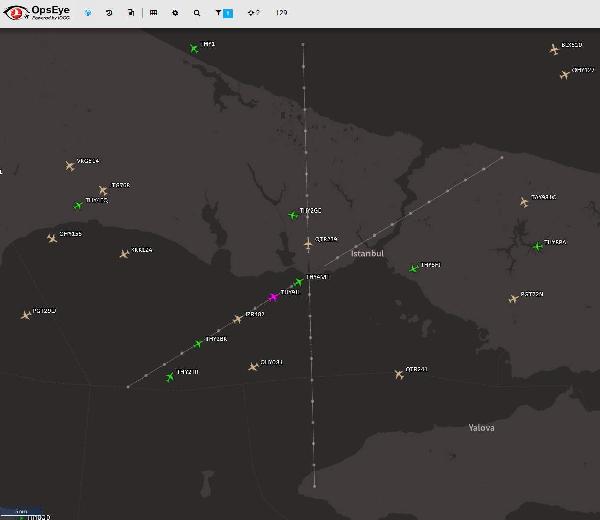Select the magenta highlighted aircraft
This screenshot has height=520, width=600.
273,297
